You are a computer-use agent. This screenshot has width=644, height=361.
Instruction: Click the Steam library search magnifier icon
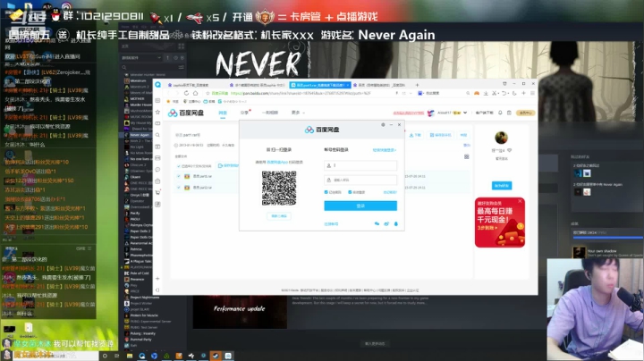coord(124,67)
